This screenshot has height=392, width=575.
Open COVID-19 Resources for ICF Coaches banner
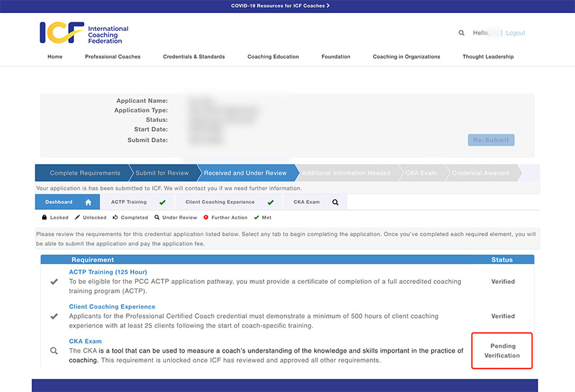click(x=280, y=6)
